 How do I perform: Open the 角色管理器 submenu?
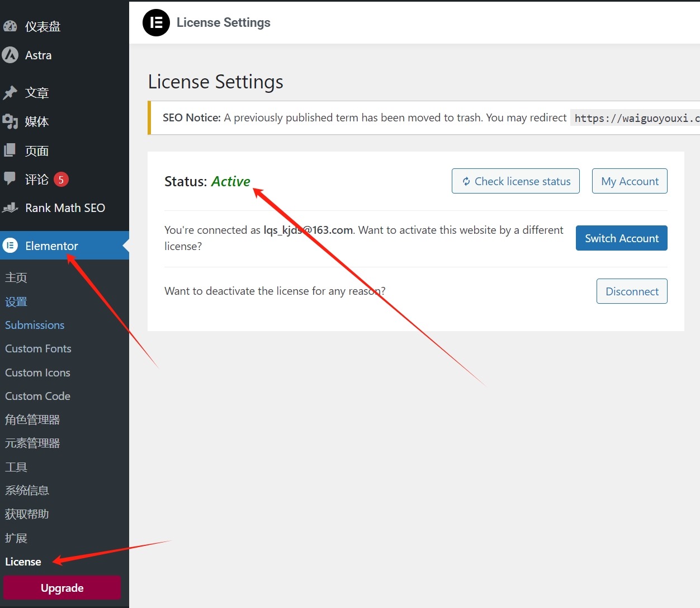point(32,420)
